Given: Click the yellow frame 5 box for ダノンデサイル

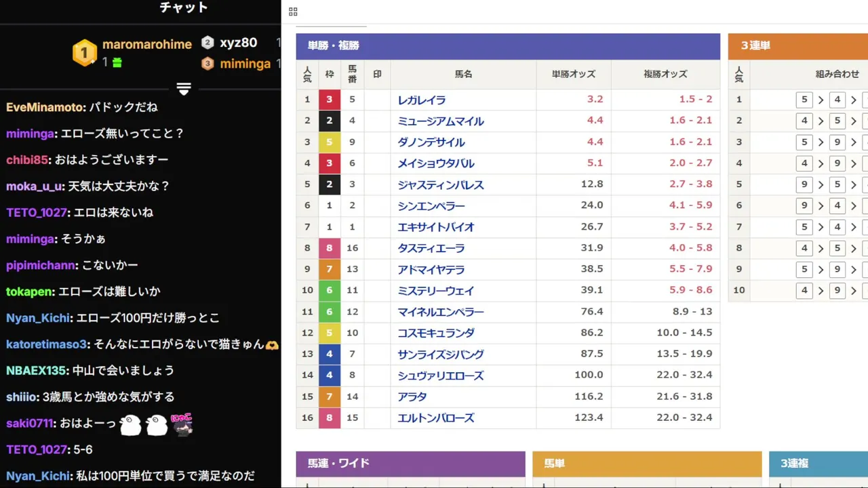Looking at the screenshot, I should 330,142.
